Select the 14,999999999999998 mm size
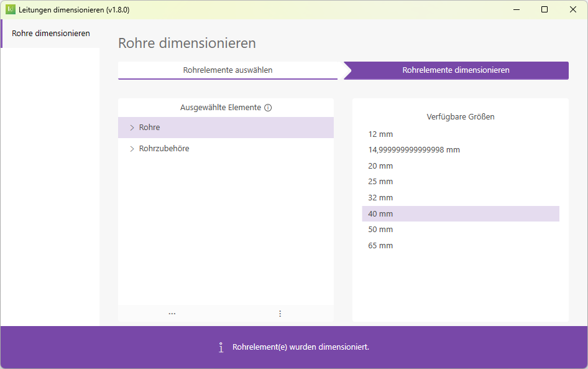The width and height of the screenshot is (588, 369). 415,150
